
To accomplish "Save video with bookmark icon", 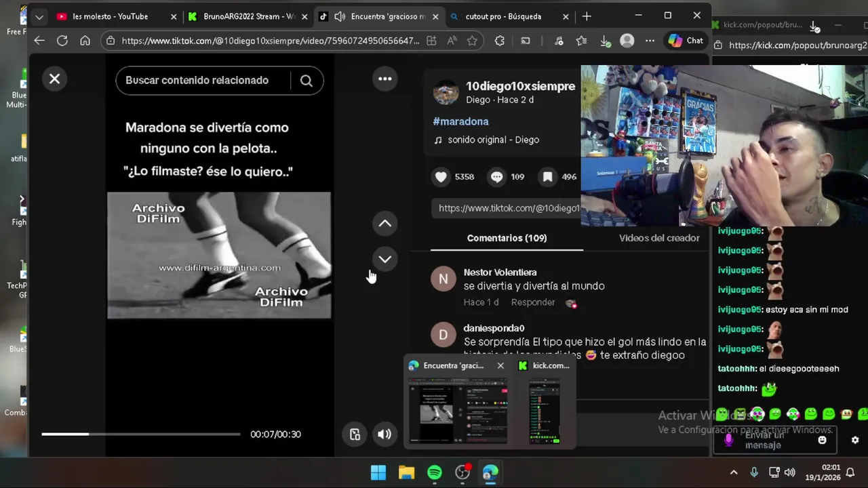I will (547, 177).
